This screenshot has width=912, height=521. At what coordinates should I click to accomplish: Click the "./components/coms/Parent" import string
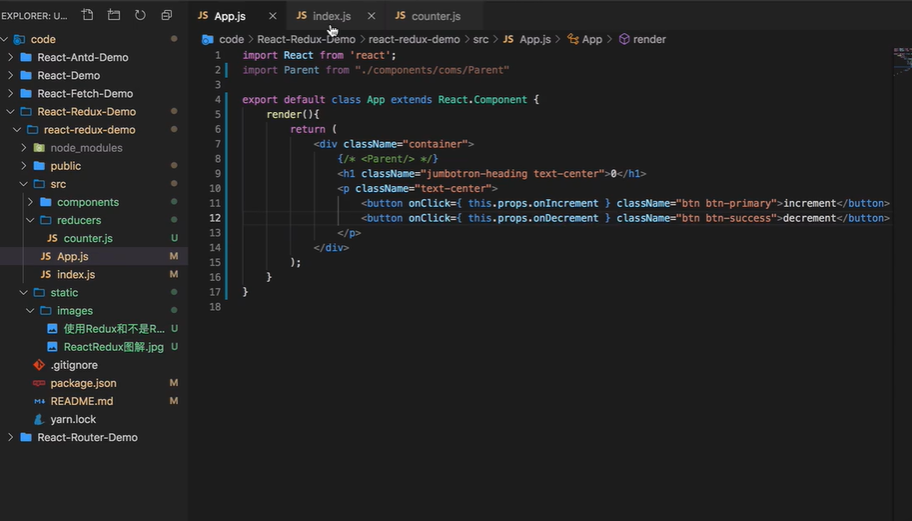point(432,70)
